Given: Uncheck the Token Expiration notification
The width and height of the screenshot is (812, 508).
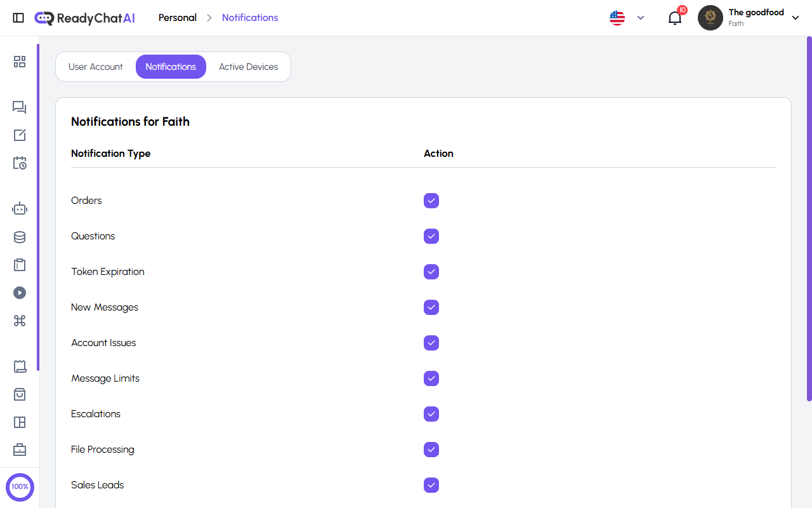Looking at the screenshot, I should coord(431,272).
